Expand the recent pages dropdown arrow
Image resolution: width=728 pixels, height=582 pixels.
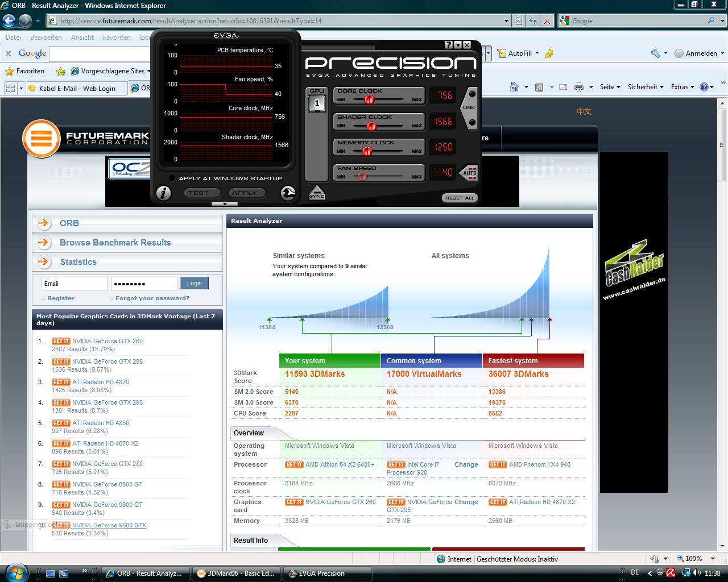pyautogui.click(x=38, y=21)
